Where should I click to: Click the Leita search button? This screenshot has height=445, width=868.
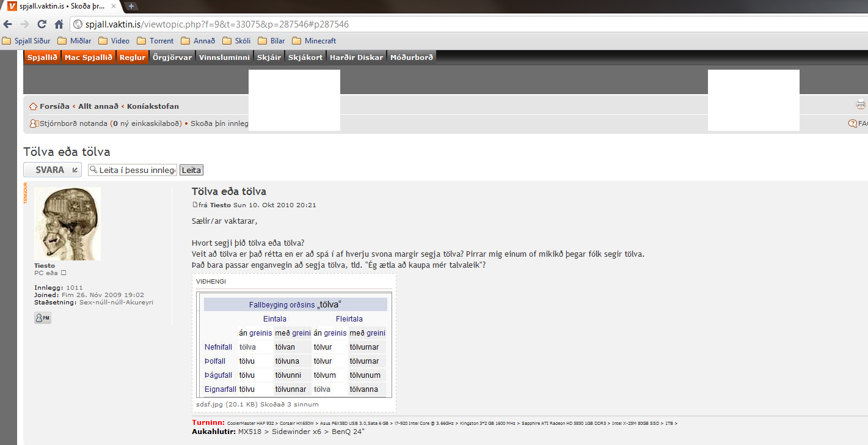pyautogui.click(x=192, y=170)
